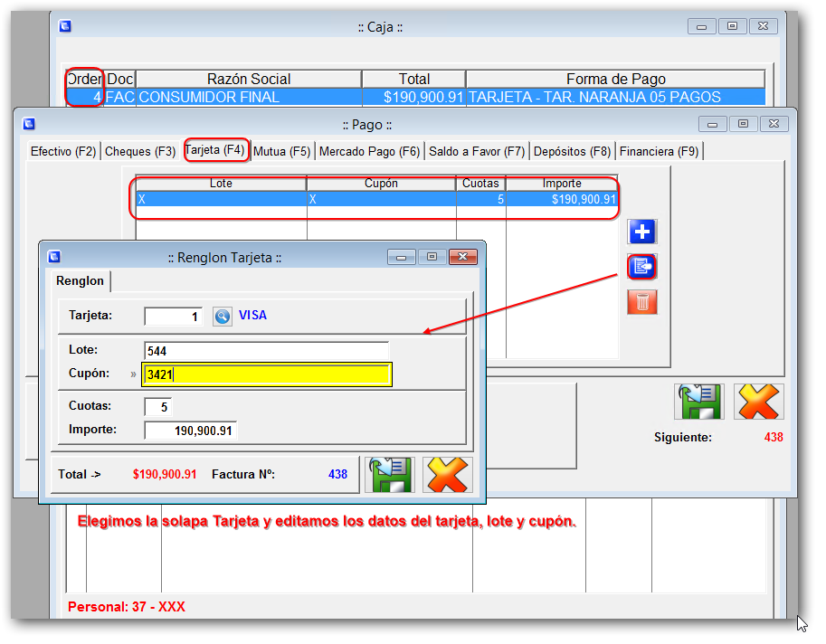Select the Mercado Pago (F6) tab

coord(369,151)
